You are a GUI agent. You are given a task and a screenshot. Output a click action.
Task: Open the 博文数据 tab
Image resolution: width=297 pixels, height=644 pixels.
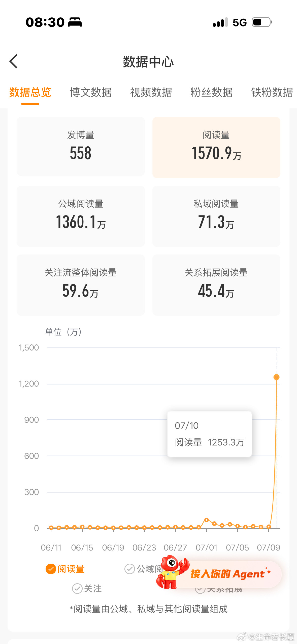[x=91, y=92]
